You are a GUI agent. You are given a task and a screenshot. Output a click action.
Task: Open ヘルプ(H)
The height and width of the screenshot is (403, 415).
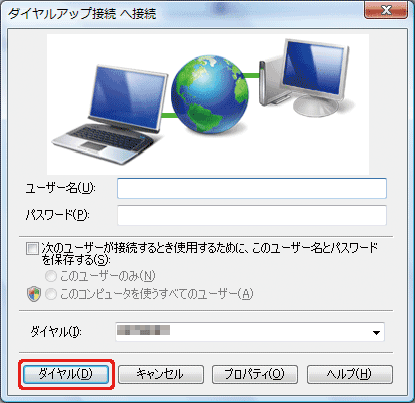pos(350,374)
